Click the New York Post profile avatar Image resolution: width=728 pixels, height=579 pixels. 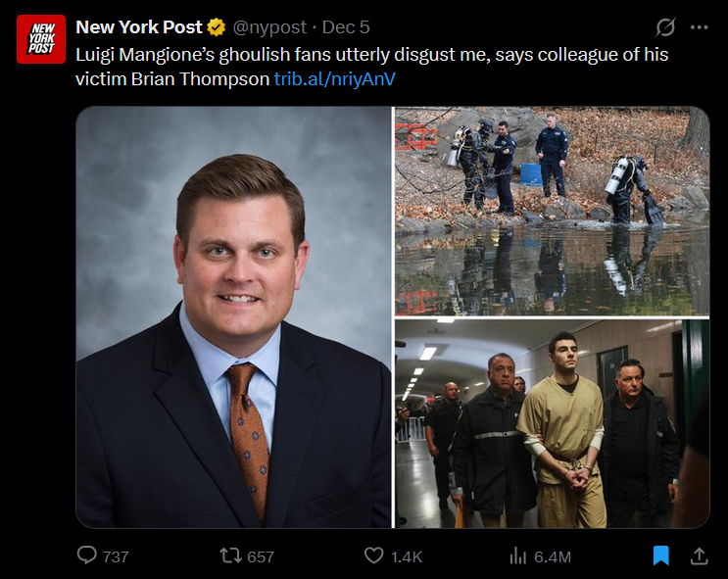pyautogui.click(x=41, y=40)
